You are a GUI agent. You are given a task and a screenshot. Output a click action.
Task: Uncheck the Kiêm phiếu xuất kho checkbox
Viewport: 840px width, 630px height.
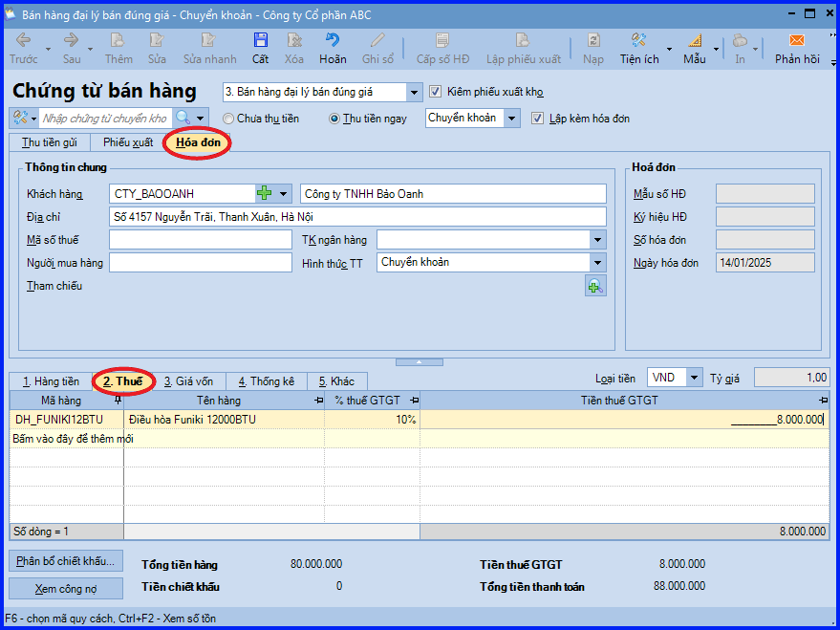pos(435,92)
